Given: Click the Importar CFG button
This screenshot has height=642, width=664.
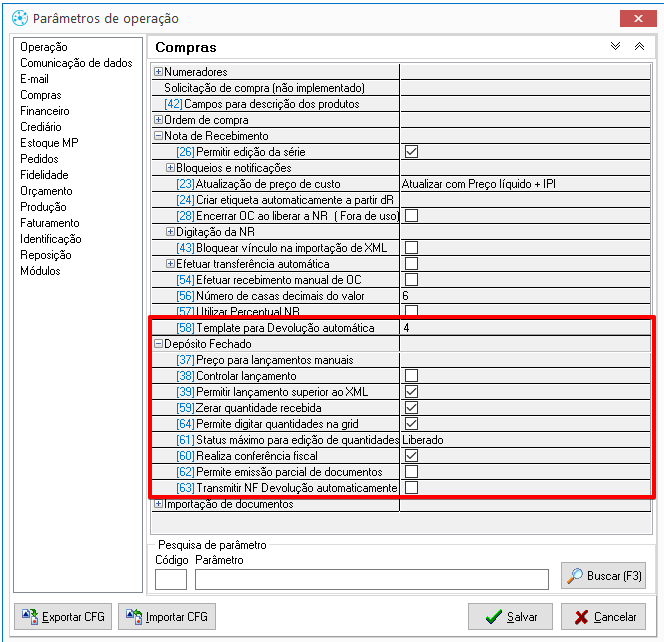Looking at the screenshot, I should [x=166, y=617].
